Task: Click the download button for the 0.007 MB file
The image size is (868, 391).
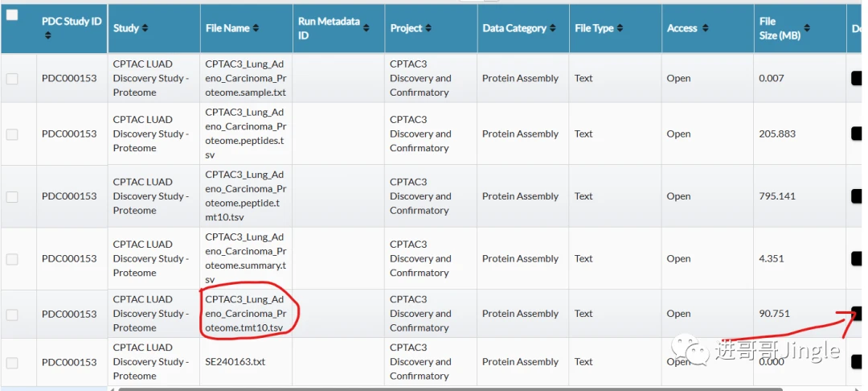Action: pyautogui.click(x=856, y=79)
